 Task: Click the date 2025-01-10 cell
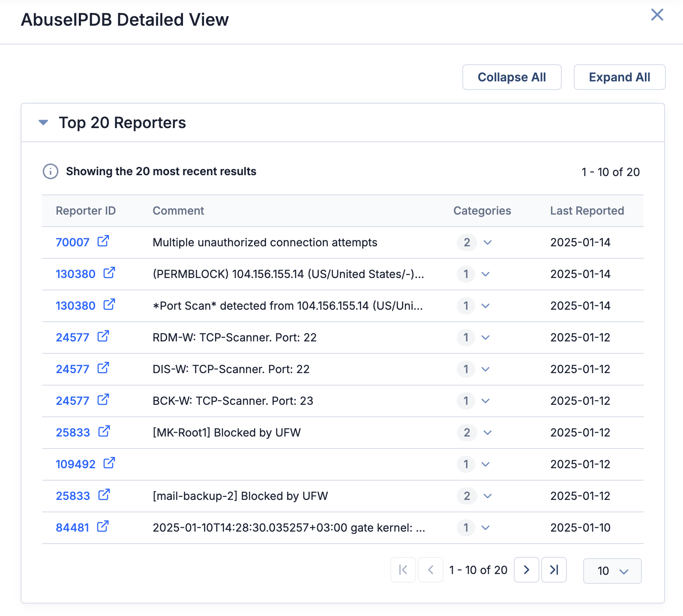580,528
